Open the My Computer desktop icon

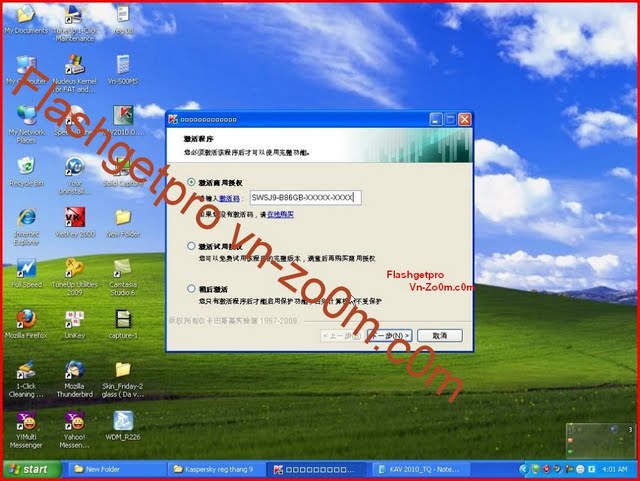tap(26, 69)
